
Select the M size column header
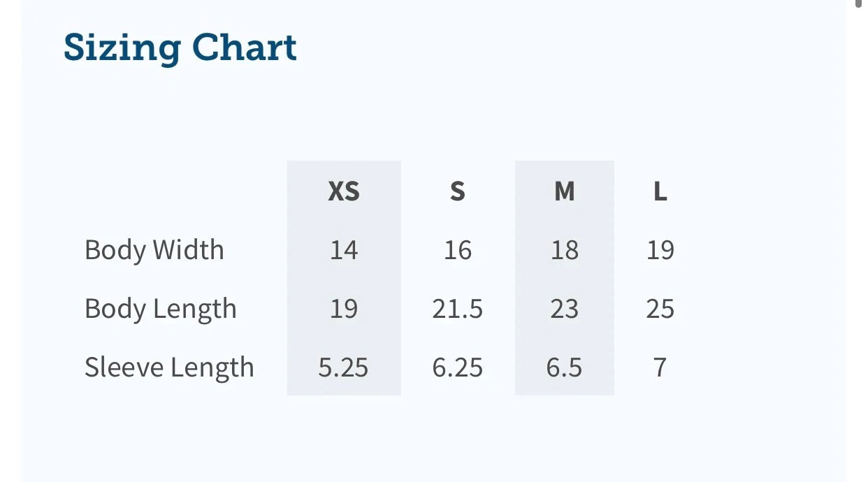[x=565, y=191]
